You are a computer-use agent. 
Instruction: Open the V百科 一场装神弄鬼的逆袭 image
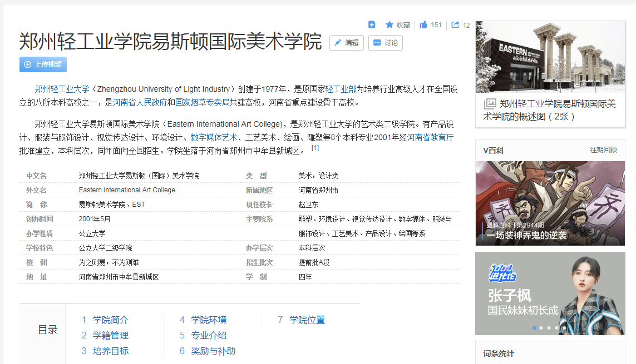click(x=550, y=203)
